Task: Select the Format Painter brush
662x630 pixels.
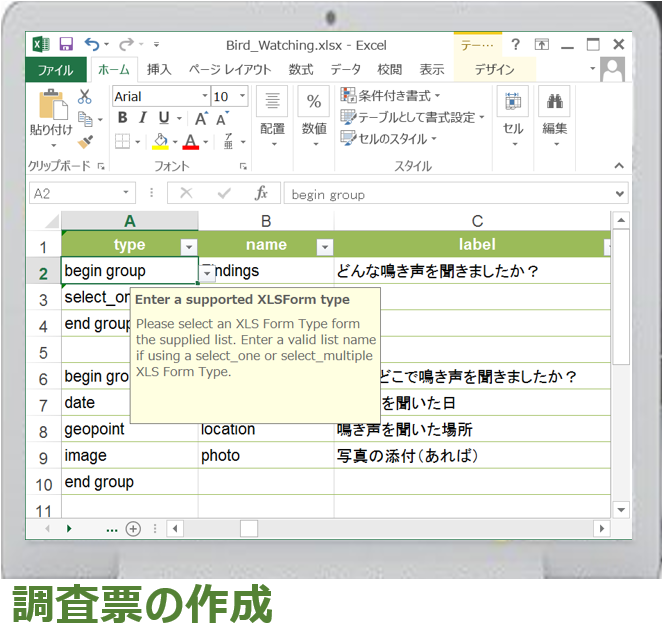Action: click(x=85, y=141)
